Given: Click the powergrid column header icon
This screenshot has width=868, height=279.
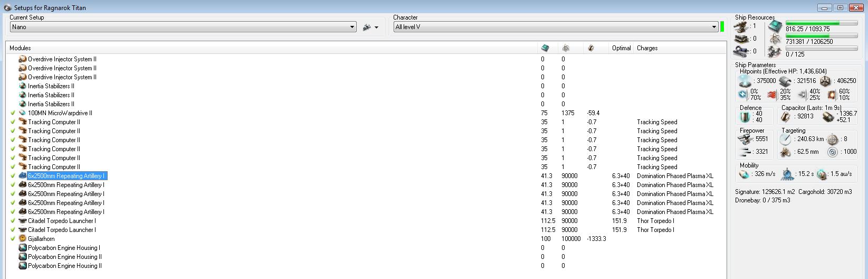Looking at the screenshot, I should [x=566, y=48].
